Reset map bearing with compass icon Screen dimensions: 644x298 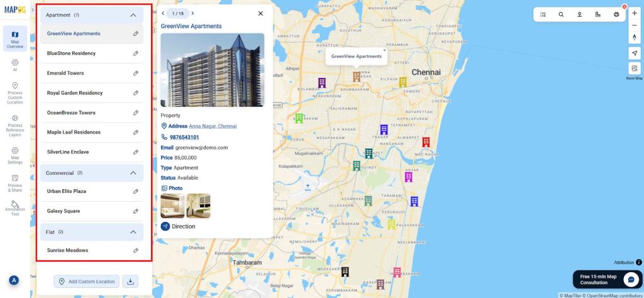click(635, 37)
